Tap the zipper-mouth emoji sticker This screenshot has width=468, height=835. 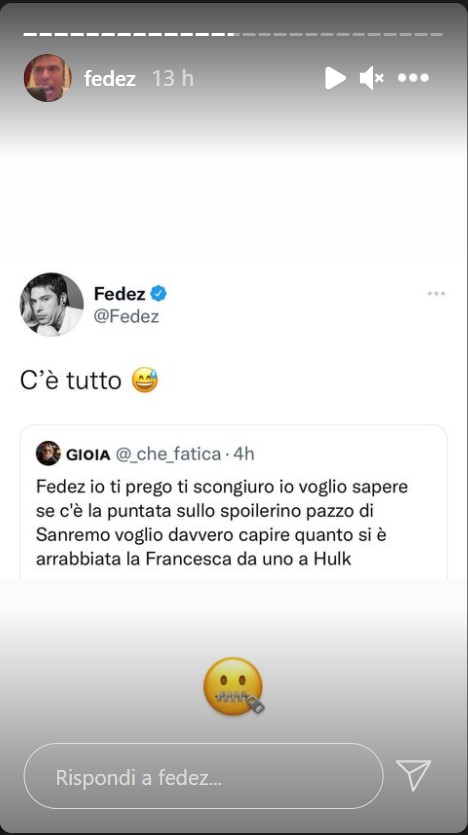[x=234, y=686]
